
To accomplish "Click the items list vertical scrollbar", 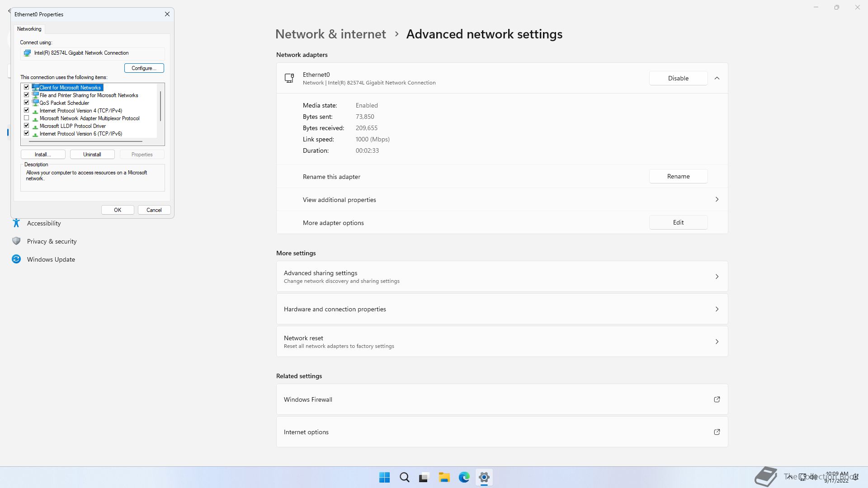I will (160, 106).
